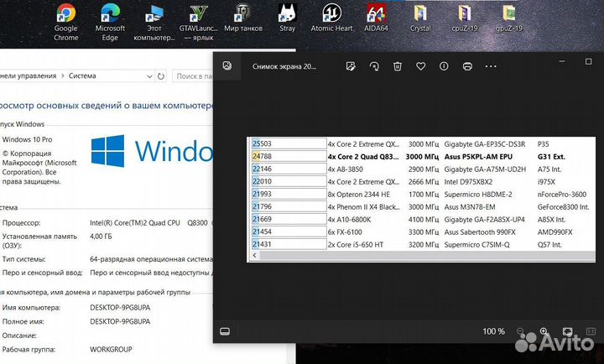Screen dimensions: 604x364
Task: Refresh the System control panel window
Action: point(161,76)
